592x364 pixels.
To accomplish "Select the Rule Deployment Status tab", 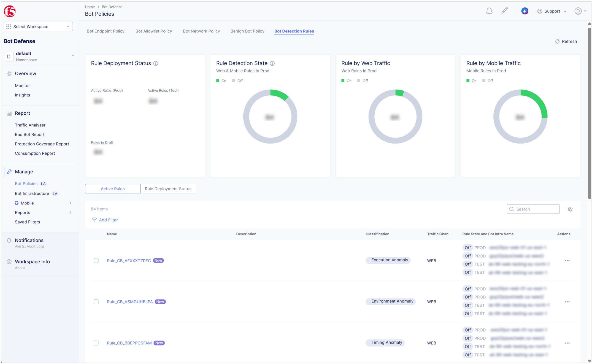I will click(x=168, y=188).
